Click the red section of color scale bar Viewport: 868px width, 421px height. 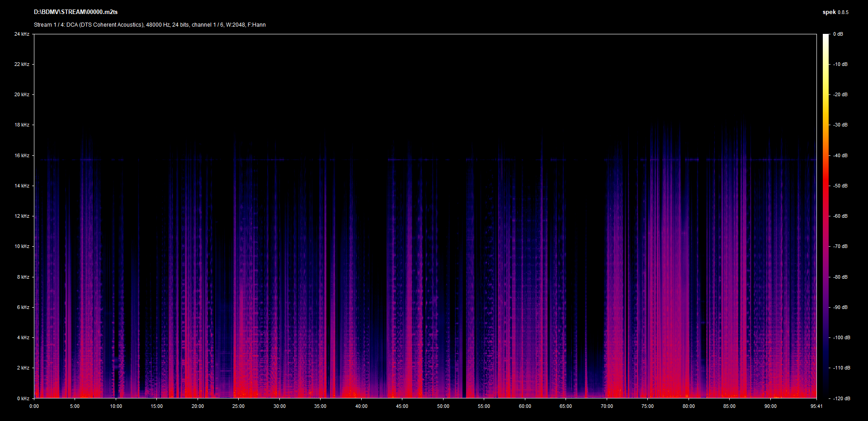point(826,190)
